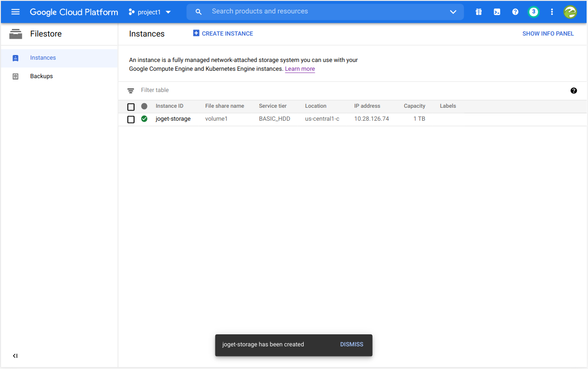
Task: Open the project1 project selector dropdown
Action: tap(150, 12)
